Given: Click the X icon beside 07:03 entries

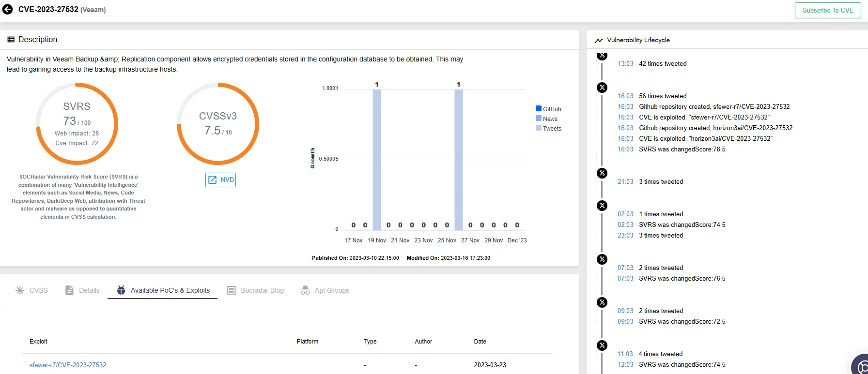Looking at the screenshot, I should click(x=602, y=259).
